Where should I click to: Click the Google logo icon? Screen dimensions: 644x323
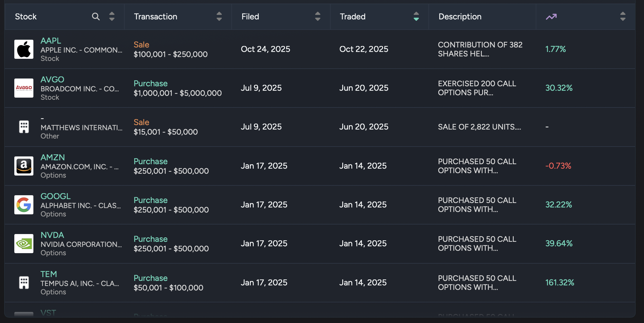pos(24,205)
